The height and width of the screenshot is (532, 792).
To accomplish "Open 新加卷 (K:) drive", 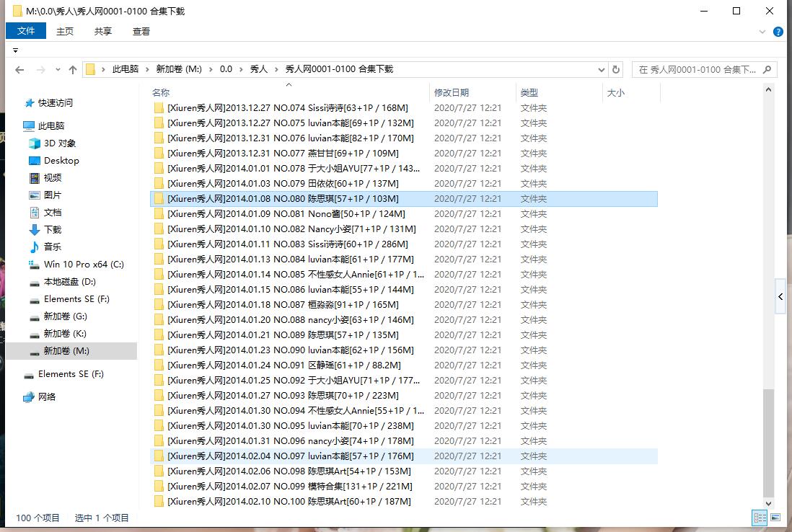I will pyautogui.click(x=58, y=334).
